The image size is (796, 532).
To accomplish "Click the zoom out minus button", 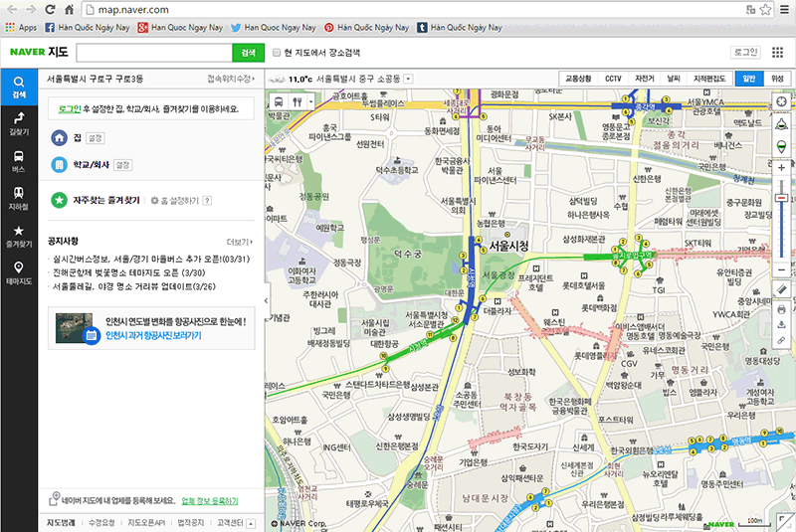I will pos(782,269).
